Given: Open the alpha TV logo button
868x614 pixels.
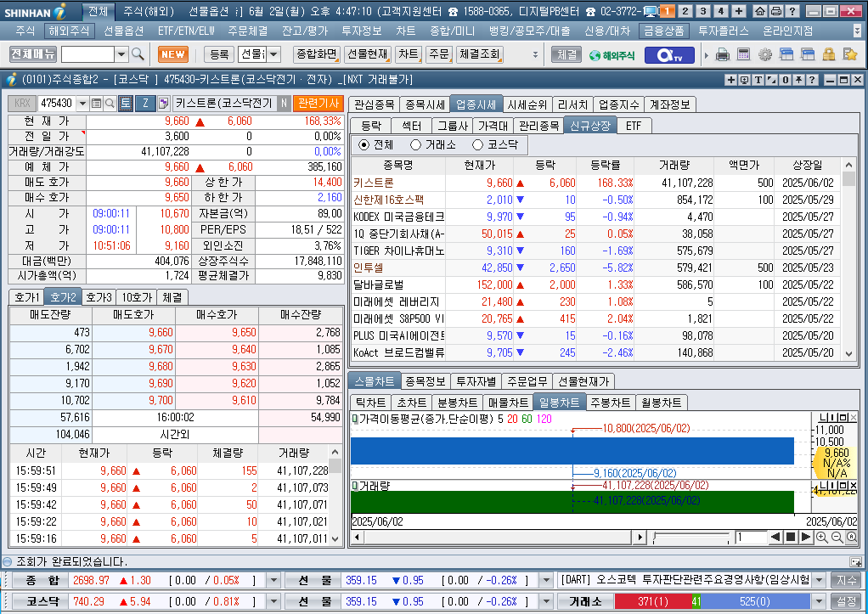Looking at the screenshot, I should click(x=668, y=55).
